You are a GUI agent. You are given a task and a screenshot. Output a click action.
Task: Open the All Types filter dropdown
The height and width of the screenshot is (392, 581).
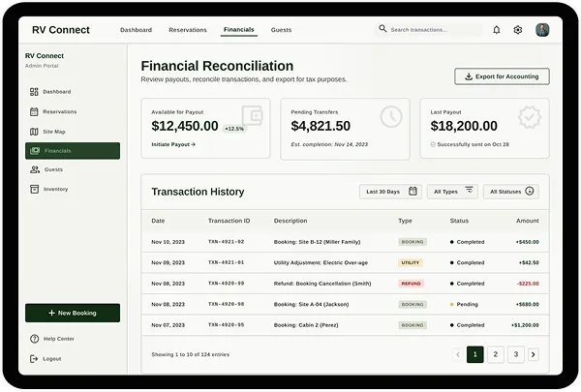point(452,192)
